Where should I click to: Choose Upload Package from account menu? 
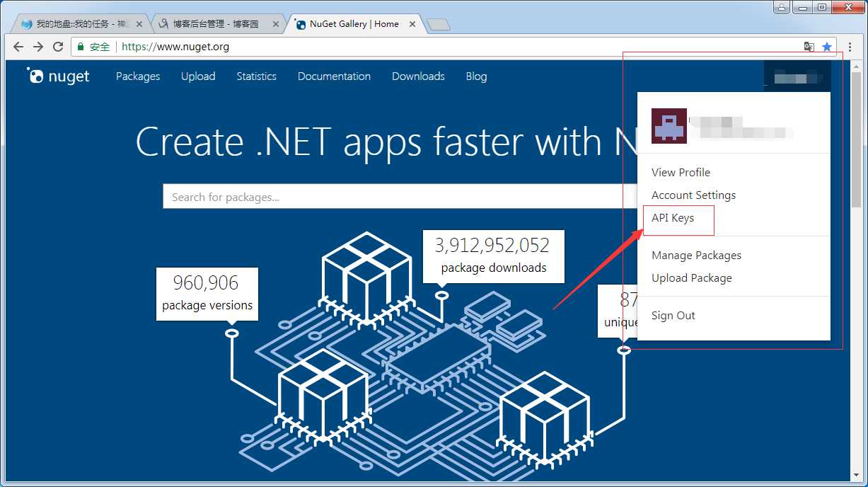pyautogui.click(x=691, y=277)
